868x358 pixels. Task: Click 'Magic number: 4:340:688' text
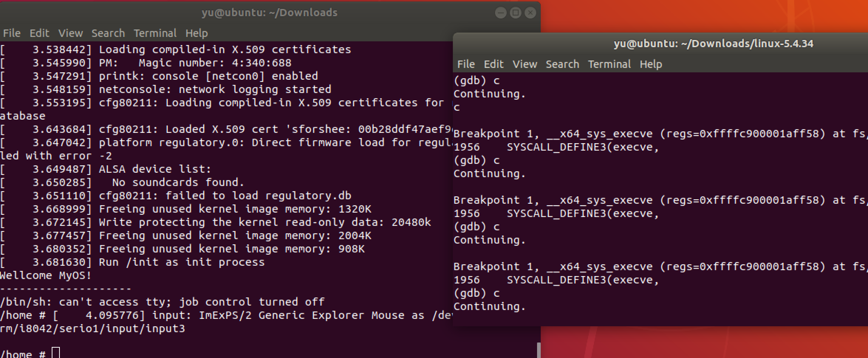[x=215, y=63]
